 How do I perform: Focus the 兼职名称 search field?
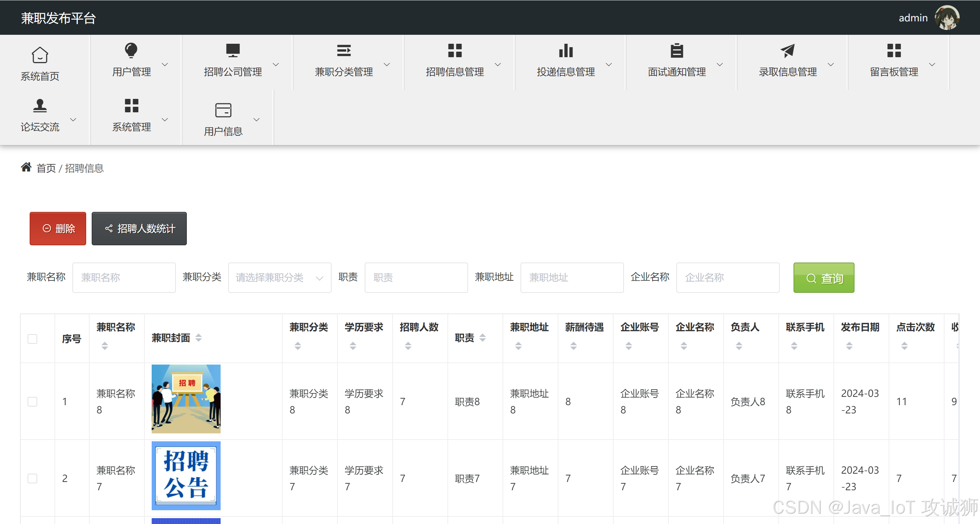[124, 278]
